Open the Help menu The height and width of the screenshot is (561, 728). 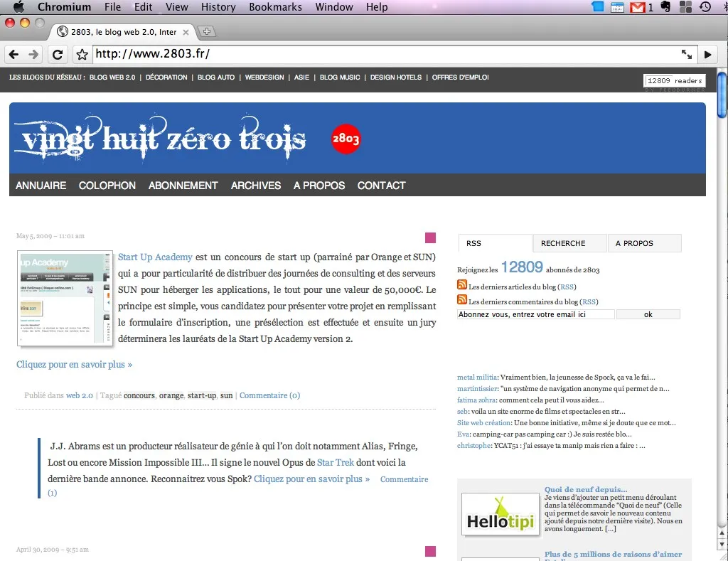(377, 7)
